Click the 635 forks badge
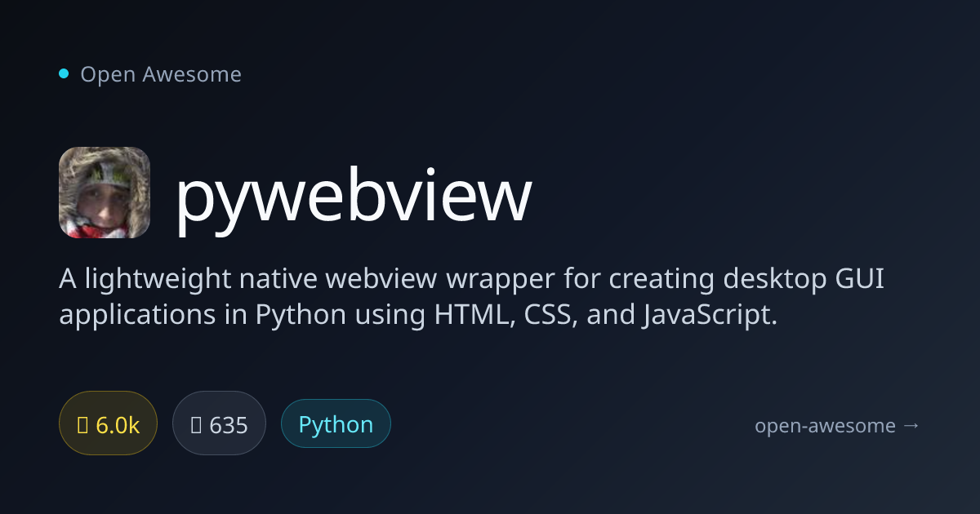The width and height of the screenshot is (980, 514). (x=219, y=424)
